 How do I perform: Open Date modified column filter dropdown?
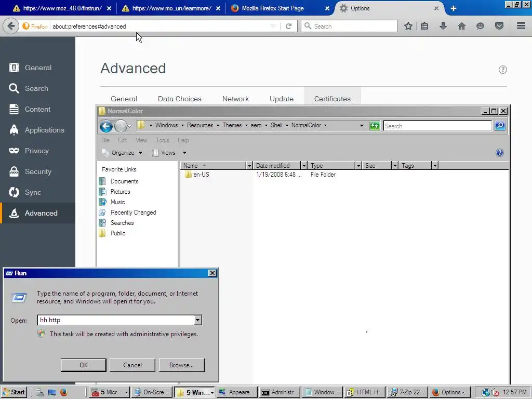click(x=304, y=166)
